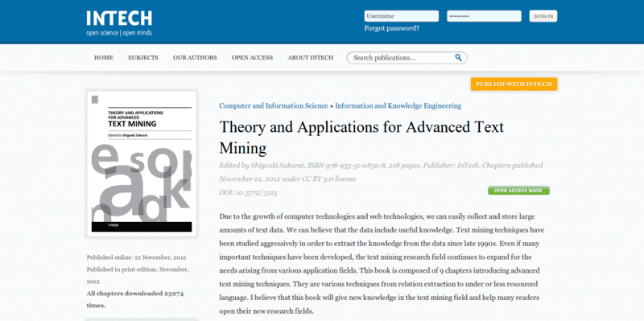The height and width of the screenshot is (321, 644).
Task: Click the Sign In button
Action: tap(543, 16)
